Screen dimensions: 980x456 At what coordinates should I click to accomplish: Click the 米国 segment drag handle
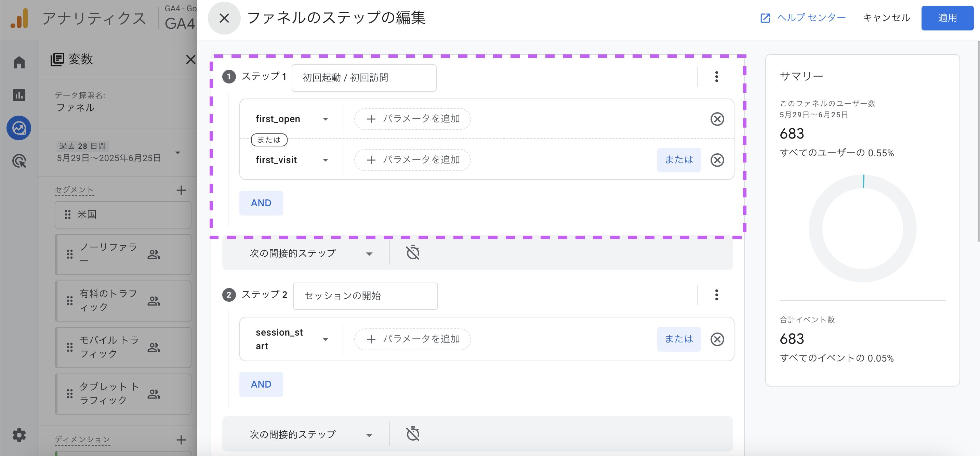coord(68,215)
